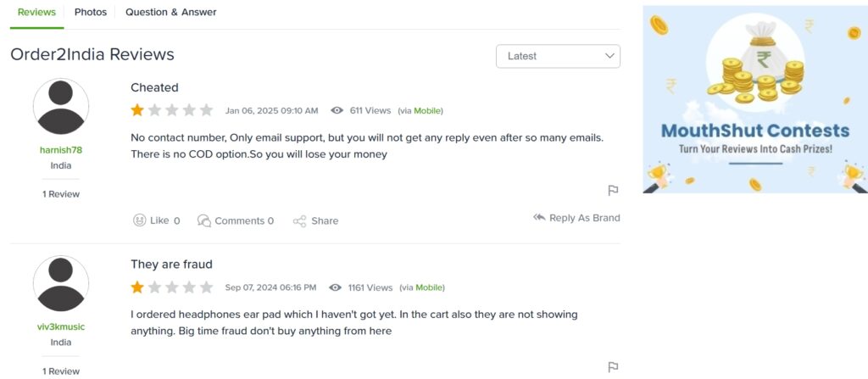Viewport: 868px width, 379px height.
Task: Switch to the Photos tab
Action: [x=91, y=12]
